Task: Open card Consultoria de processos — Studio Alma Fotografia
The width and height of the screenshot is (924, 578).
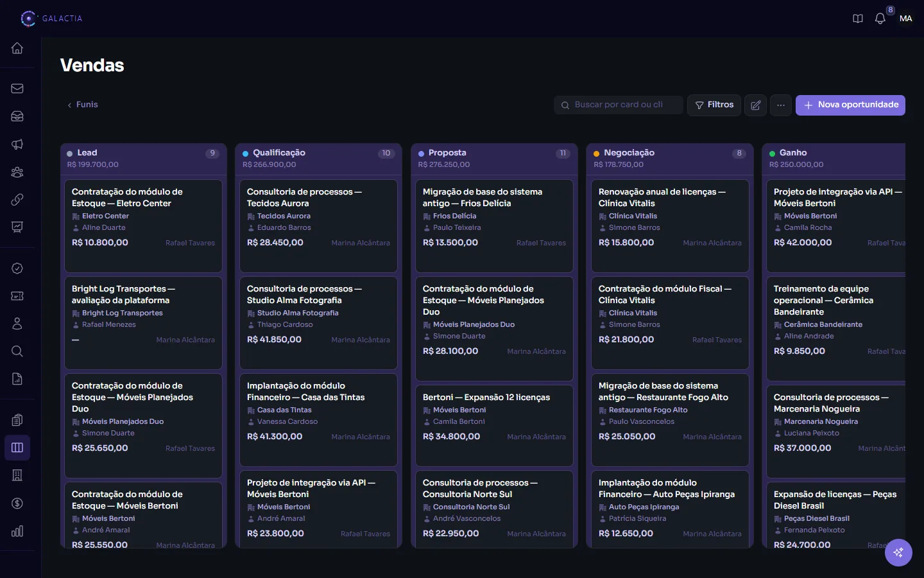Action: click(319, 323)
